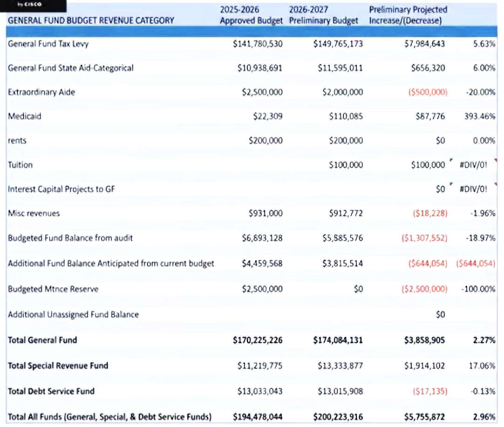Select the General Fund Budget Revenue Category header
The width and height of the screenshot is (504, 427).
click(91, 20)
